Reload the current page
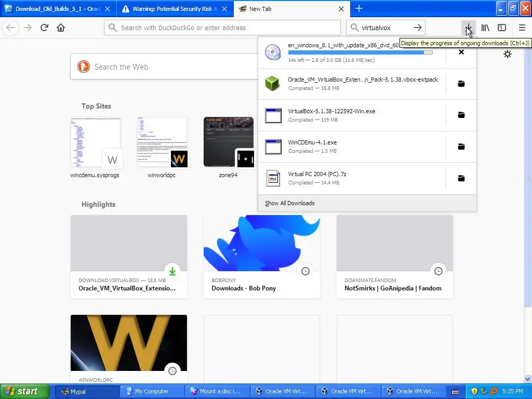The width and height of the screenshot is (532, 399). pyautogui.click(x=44, y=28)
